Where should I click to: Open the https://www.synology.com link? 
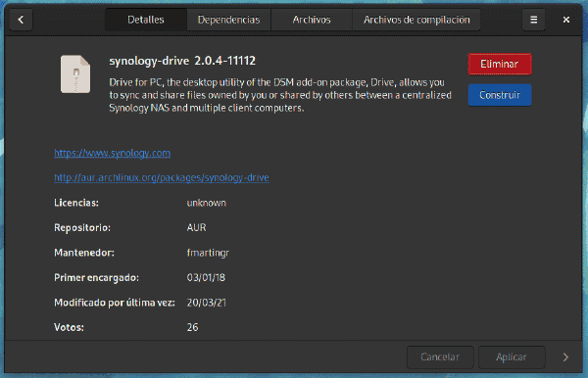(112, 153)
